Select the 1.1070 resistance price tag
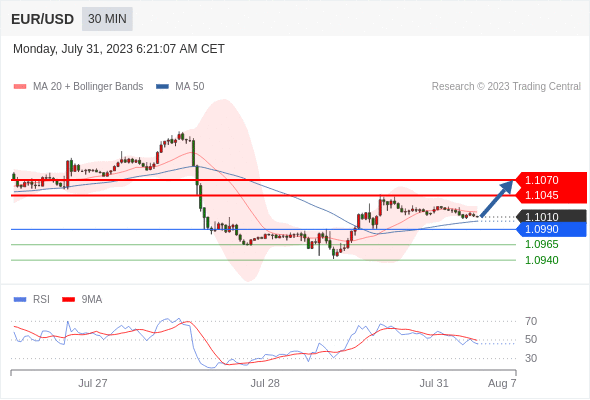Image resolution: width=590 pixels, height=400 pixels. [551, 180]
